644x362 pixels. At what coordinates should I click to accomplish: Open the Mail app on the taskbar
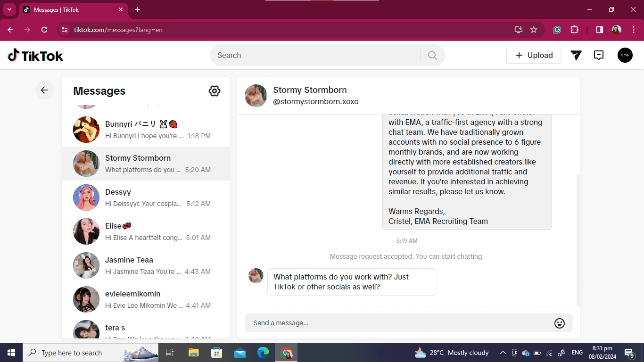tap(240, 353)
